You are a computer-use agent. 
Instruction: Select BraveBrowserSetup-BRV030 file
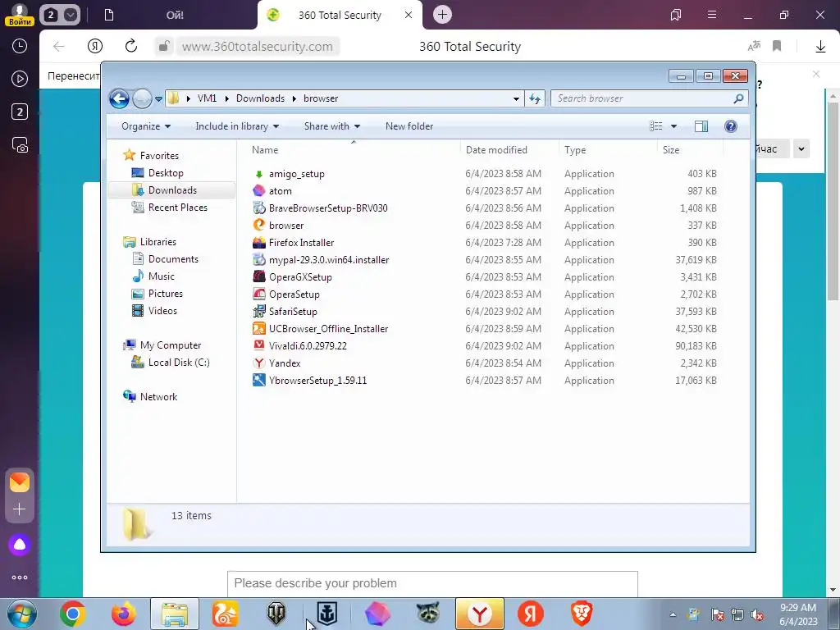(328, 208)
